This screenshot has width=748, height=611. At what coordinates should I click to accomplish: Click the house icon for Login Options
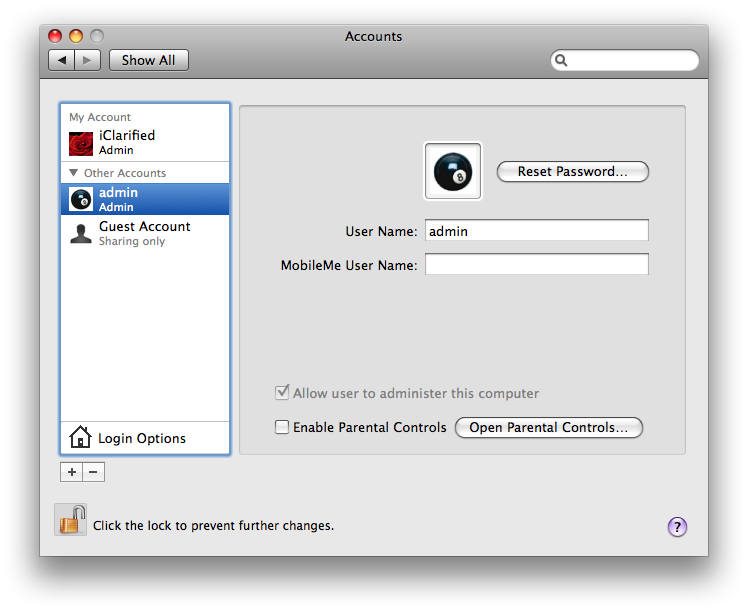[80, 438]
